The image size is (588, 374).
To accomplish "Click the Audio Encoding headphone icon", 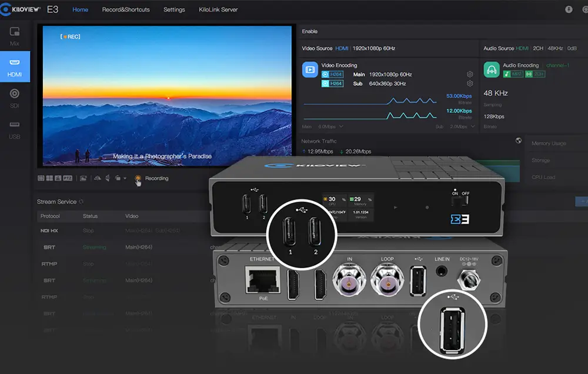I will (x=492, y=69).
